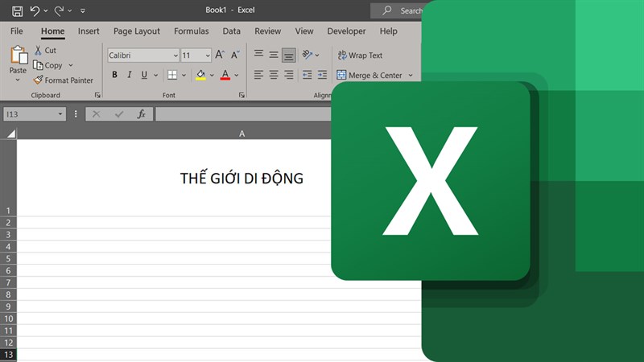The height and width of the screenshot is (362, 644).
Task: Open the Customize Quick Access Toolbar arrow
Action: coord(83,11)
